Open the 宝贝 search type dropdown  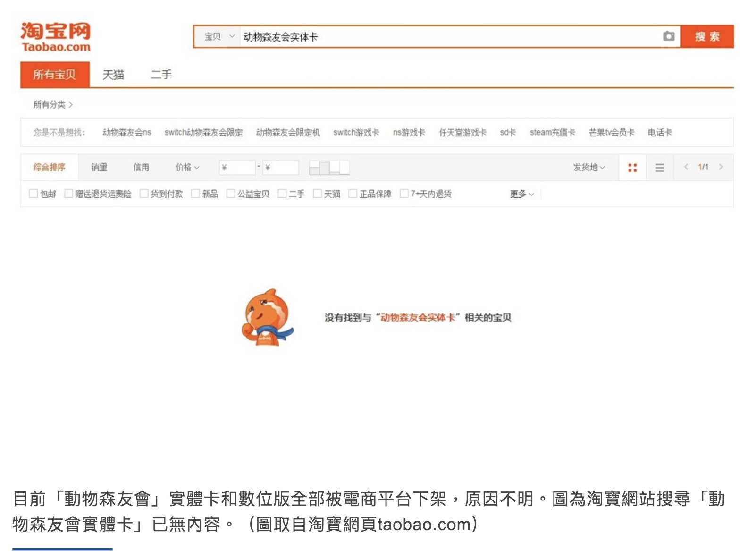coord(219,36)
